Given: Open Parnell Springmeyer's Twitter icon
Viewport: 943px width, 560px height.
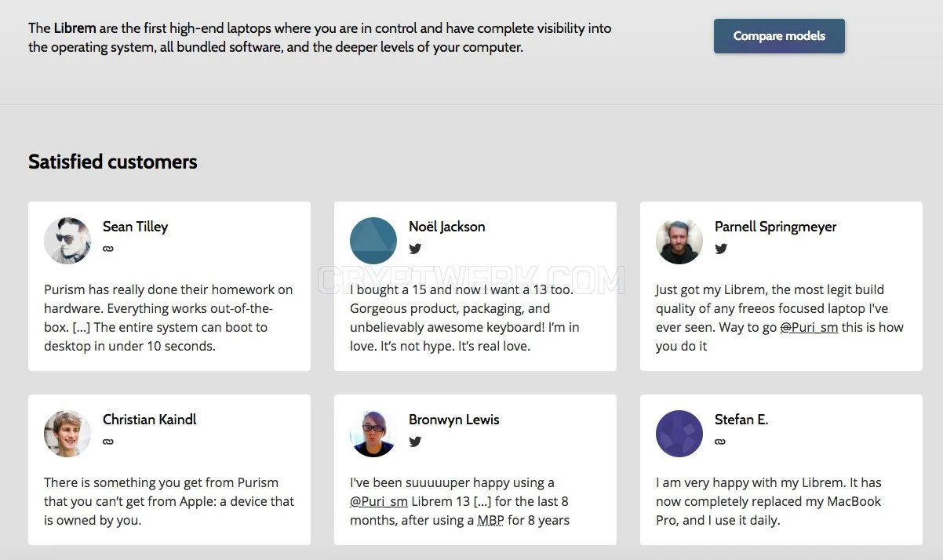Looking at the screenshot, I should pyautogui.click(x=721, y=249).
